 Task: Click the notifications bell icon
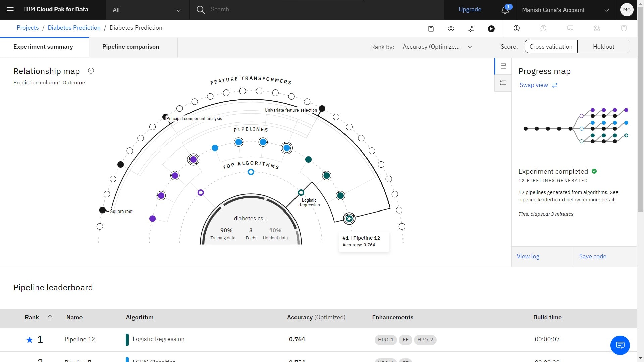pos(505,10)
